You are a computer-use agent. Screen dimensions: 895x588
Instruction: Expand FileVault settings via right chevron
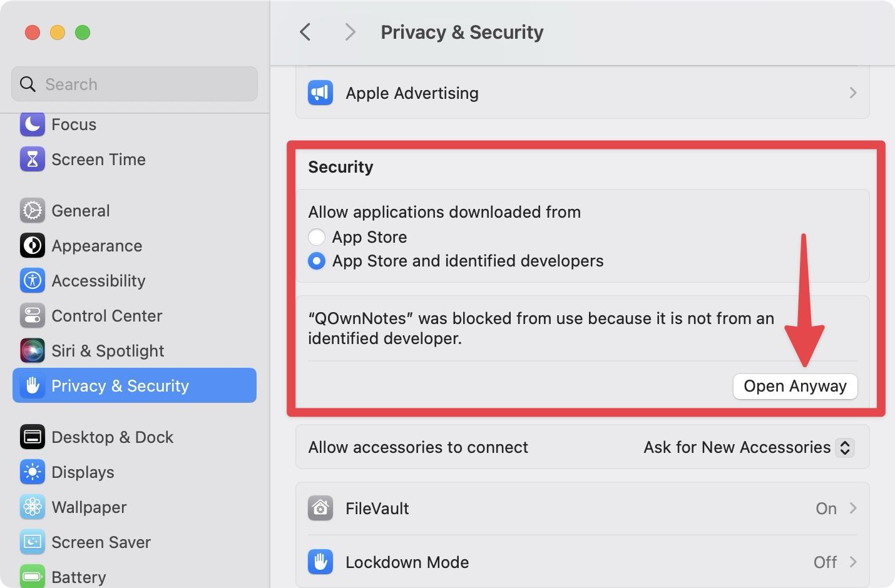coord(852,509)
